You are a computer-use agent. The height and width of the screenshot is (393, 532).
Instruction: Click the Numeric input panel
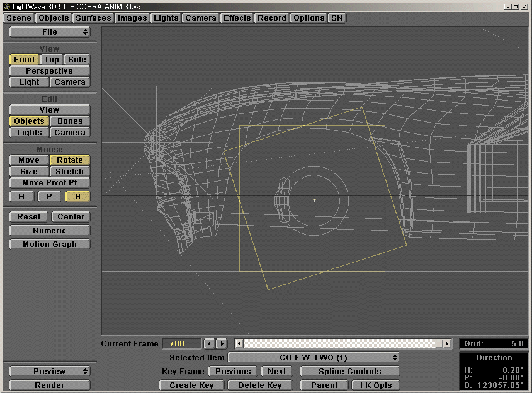(49, 230)
